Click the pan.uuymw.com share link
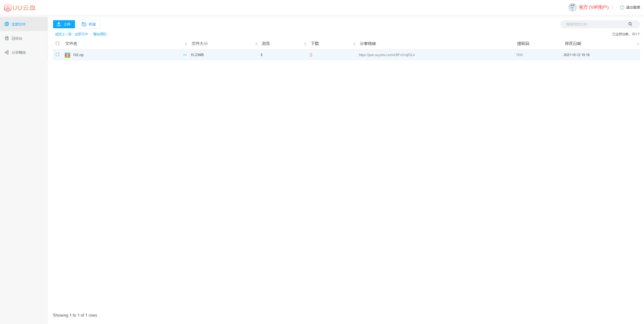 coord(387,55)
